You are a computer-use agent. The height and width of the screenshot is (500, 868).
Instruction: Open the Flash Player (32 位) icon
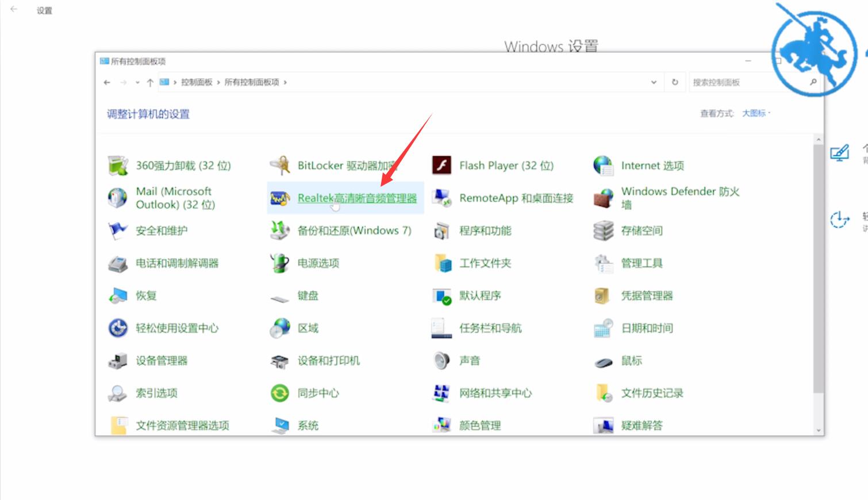point(441,166)
